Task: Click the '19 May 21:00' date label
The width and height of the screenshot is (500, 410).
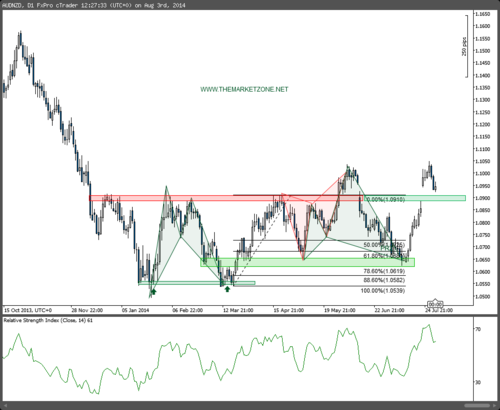Action: pyautogui.click(x=339, y=310)
